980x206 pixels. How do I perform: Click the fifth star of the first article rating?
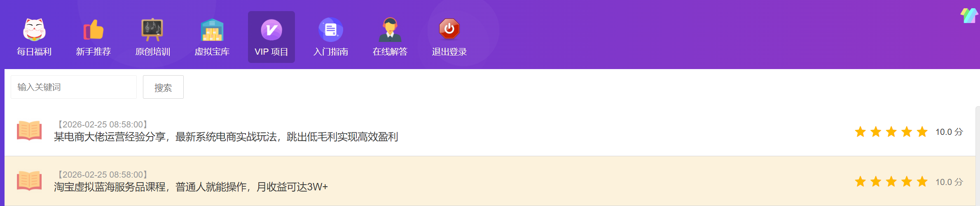[x=922, y=132]
